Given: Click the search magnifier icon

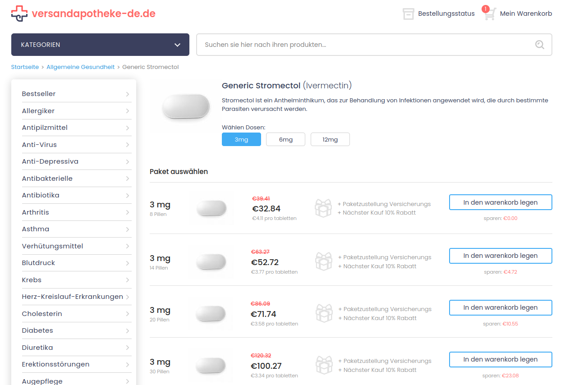Looking at the screenshot, I should [539, 44].
